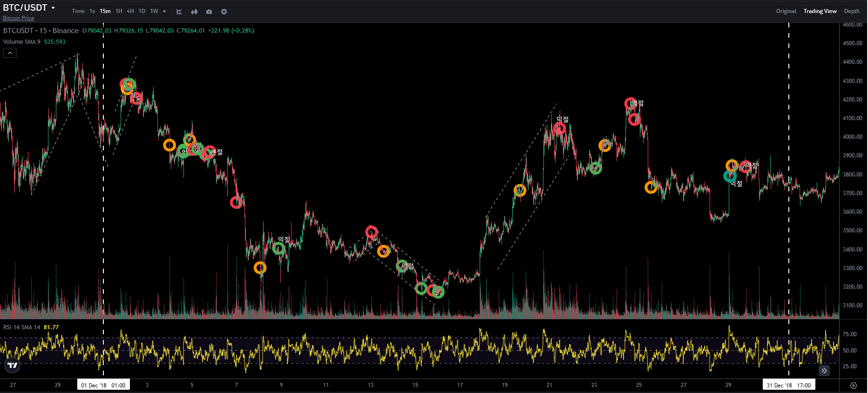Screen dimensions: 868x393
Task: Open the candlestick chart style icon
Action: 194,12
